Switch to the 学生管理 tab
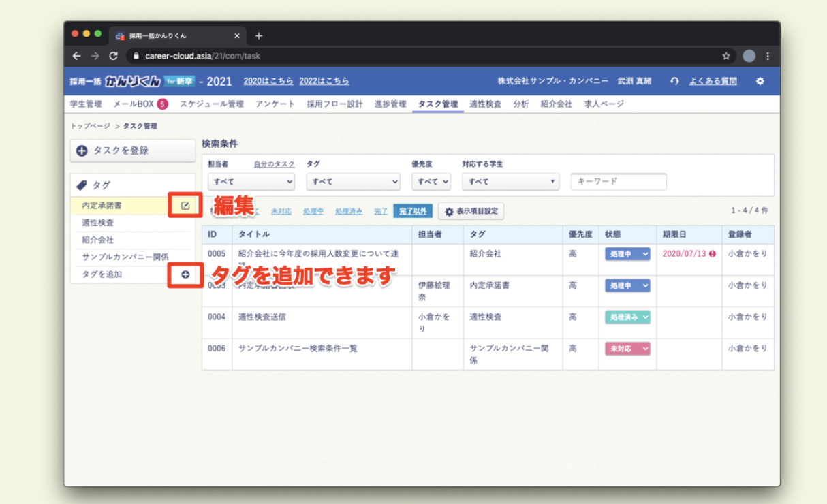The width and height of the screenshot is (827, 504). coord(86,104)
